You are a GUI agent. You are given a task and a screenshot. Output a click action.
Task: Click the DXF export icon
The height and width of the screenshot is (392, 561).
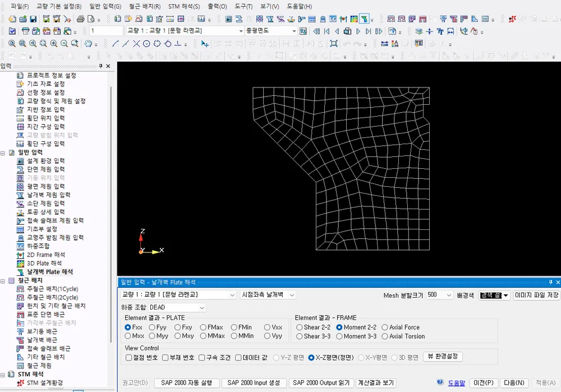[46, 19]
